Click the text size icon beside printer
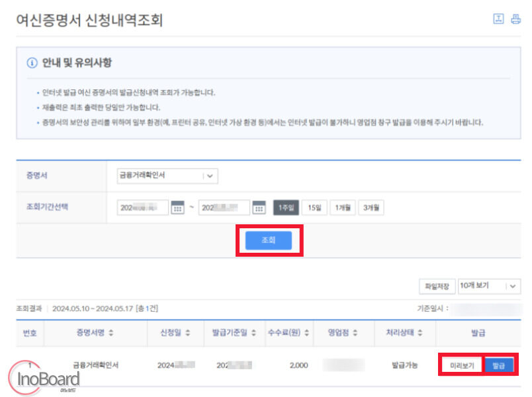The width and height of the screenshot is (532, 397). (498, 19)
